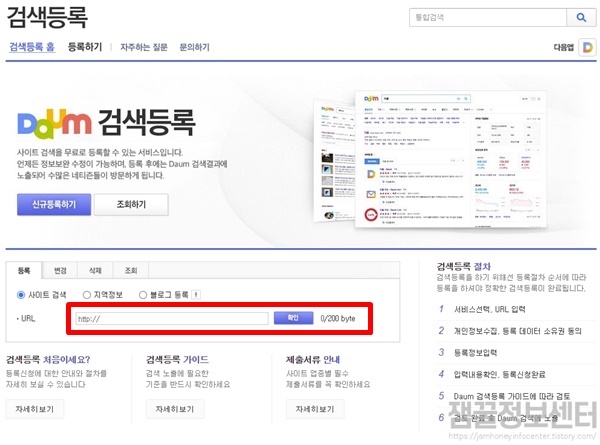
Task: Switch to the 변경 tab
Action: [60, 271]
